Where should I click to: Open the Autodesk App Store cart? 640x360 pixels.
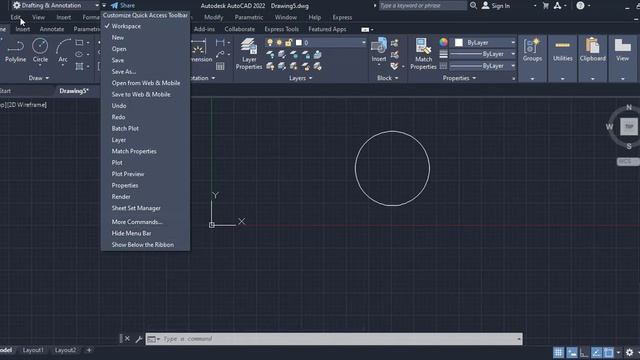[545, 6]
